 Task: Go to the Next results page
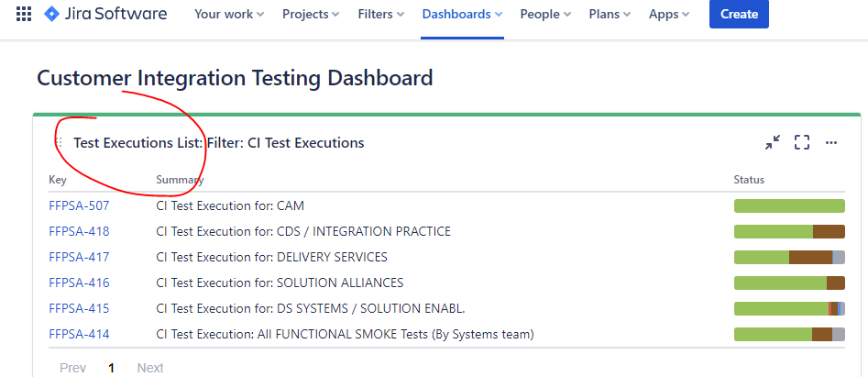pos(150,368)
